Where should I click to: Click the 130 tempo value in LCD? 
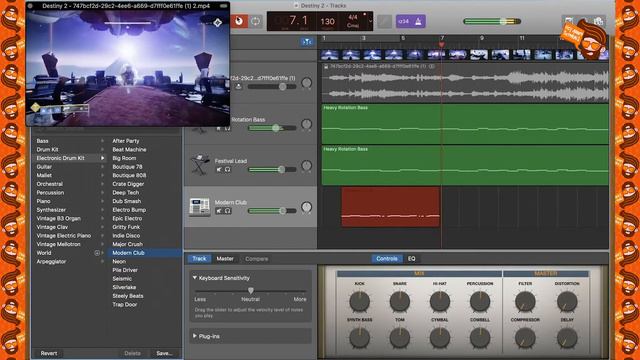point(327,21)
